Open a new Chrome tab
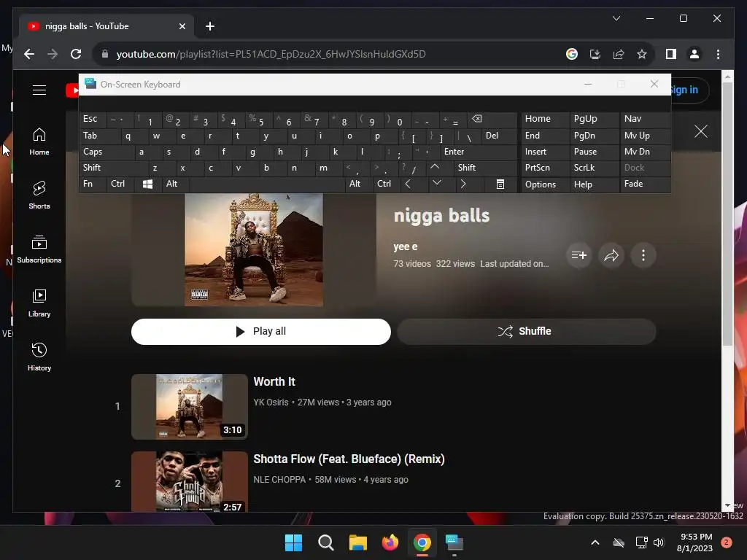 tap(209, 26)
